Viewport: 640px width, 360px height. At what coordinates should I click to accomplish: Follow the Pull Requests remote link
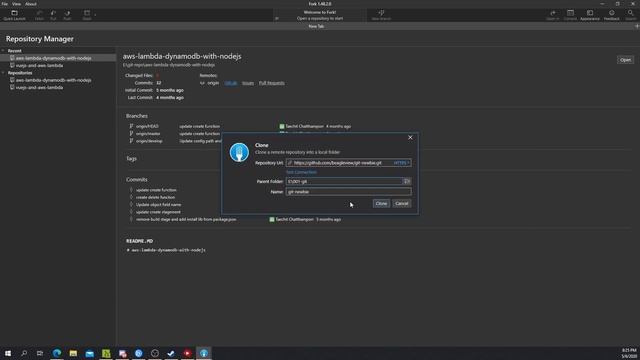(271, 83)
